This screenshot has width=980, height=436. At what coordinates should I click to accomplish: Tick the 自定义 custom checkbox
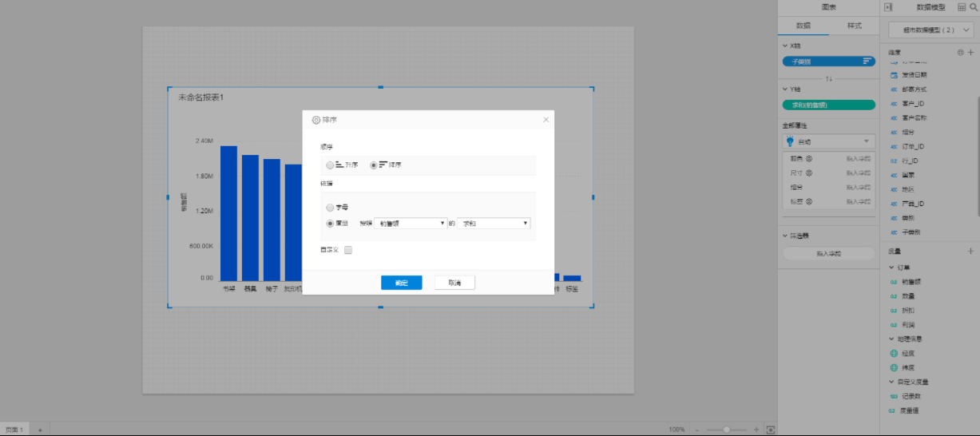[x=347, y=250]
